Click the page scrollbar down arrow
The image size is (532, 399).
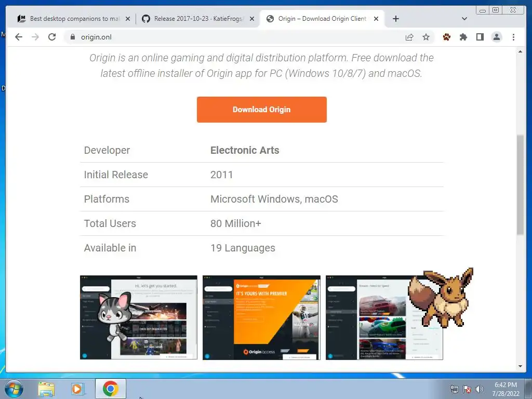click(520, 366)
